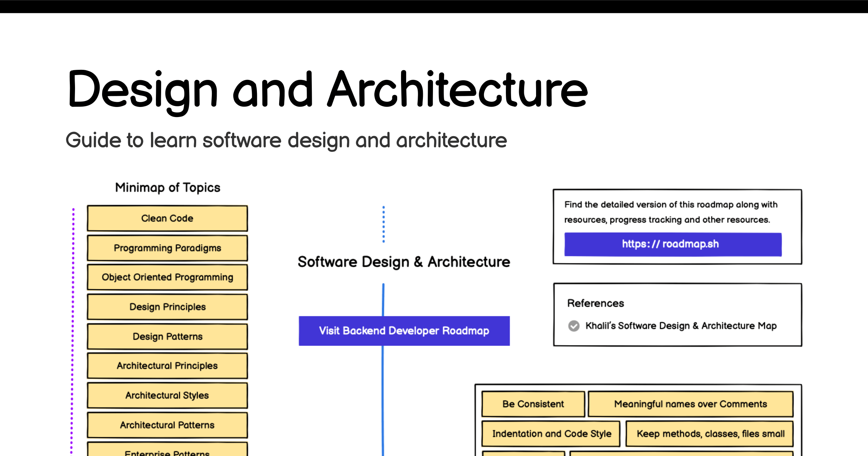This screenshot has width=868, height=456.
Task: Click the purple dotted progress line
Action: pyautogui.click(x=73, y=330)
